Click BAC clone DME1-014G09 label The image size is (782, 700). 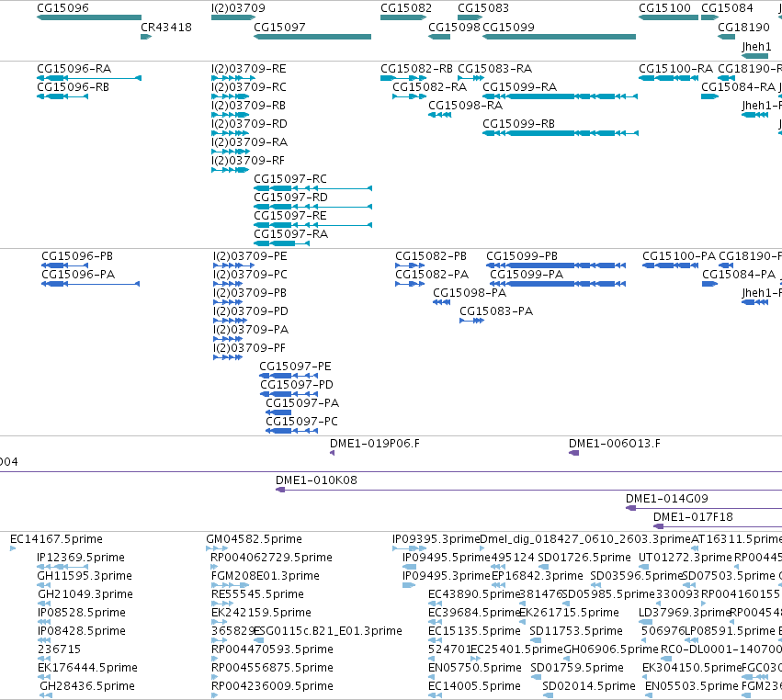click(x=667, y=499)
